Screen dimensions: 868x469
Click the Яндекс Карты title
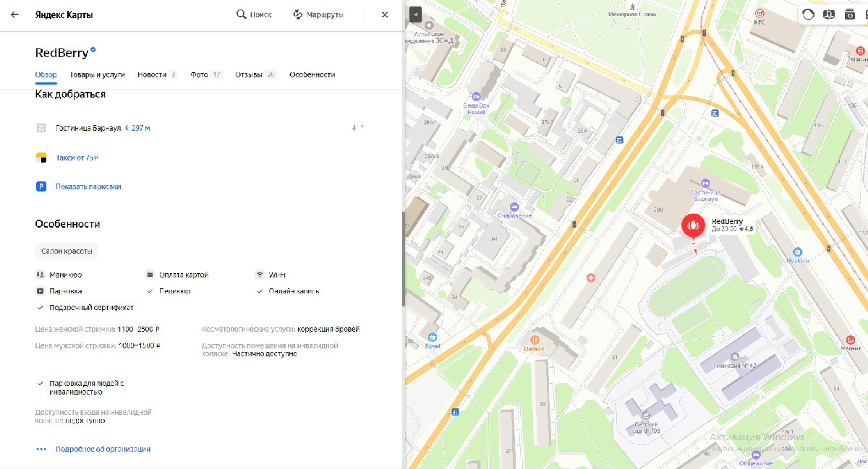click(64, 14)
